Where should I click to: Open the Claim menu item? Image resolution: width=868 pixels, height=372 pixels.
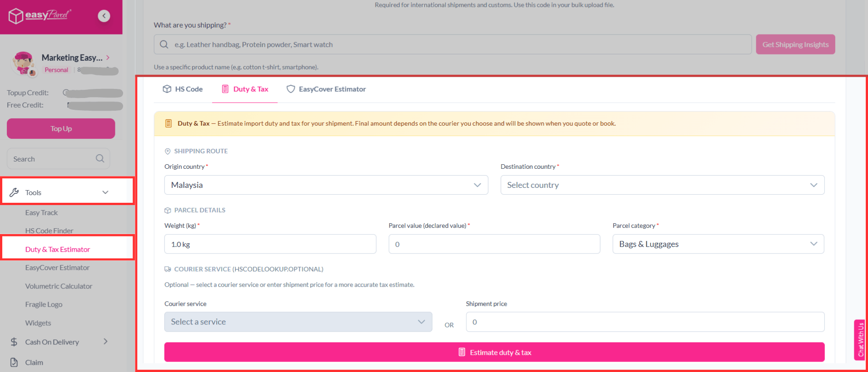34,362
